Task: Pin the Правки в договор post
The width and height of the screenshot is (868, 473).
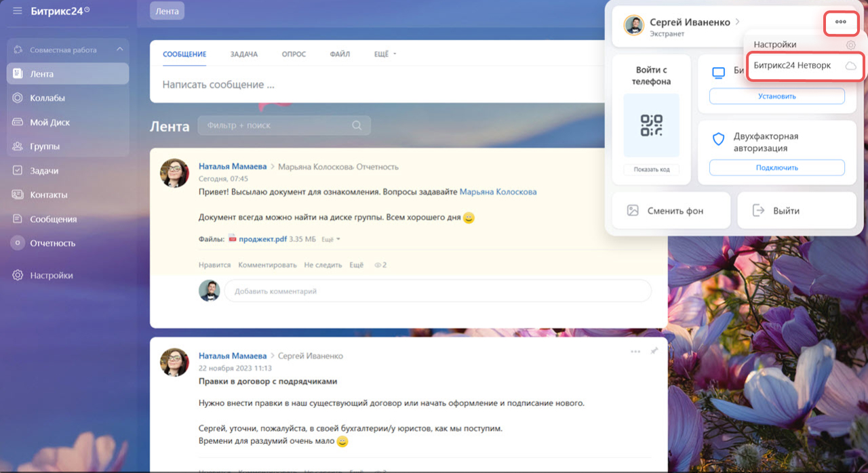Action: (654, 352)
